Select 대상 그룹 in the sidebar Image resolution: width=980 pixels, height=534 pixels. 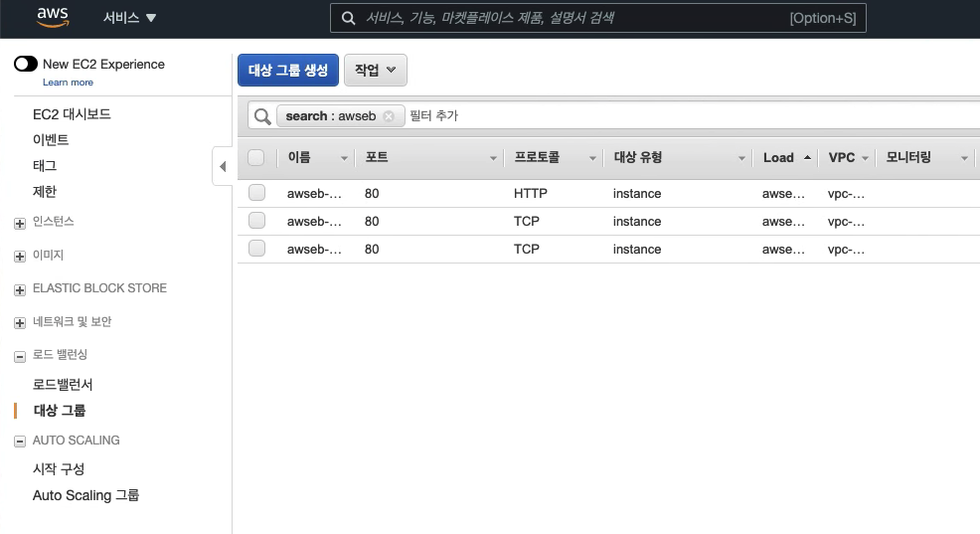[x=60, y=411]
